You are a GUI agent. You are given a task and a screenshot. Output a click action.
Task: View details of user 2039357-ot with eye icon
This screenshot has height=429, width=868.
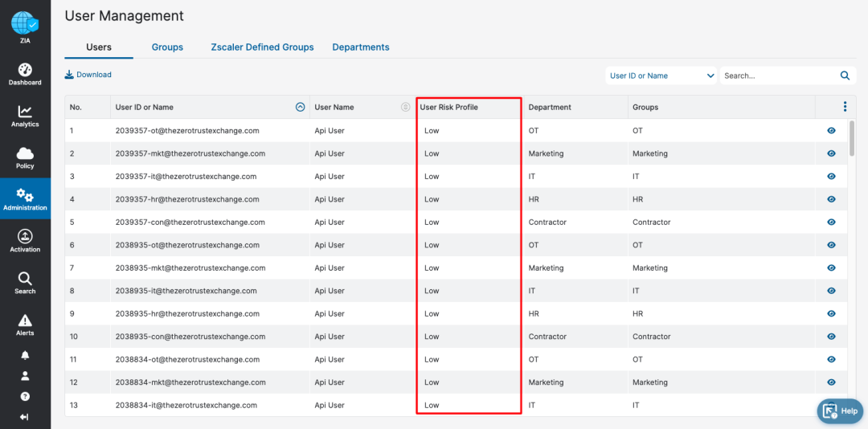831,130
